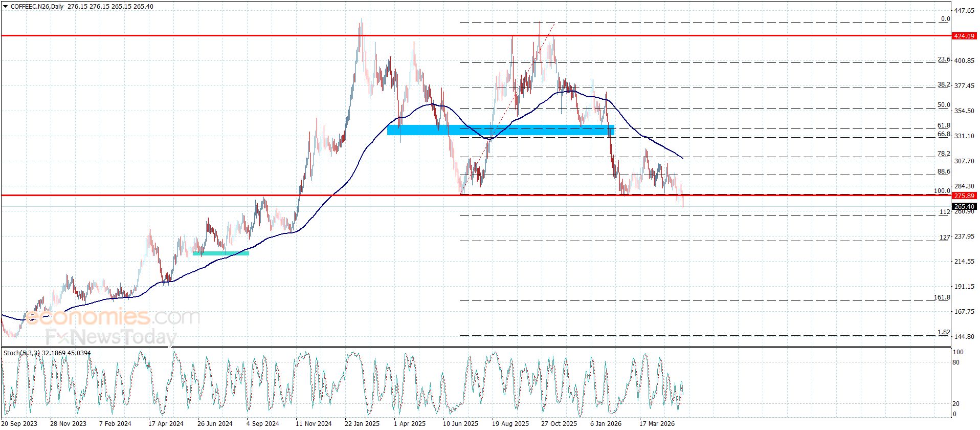980x430 pixels.
Task: Click the 17 Mar 2026 date label
Action: click(657, 423)
